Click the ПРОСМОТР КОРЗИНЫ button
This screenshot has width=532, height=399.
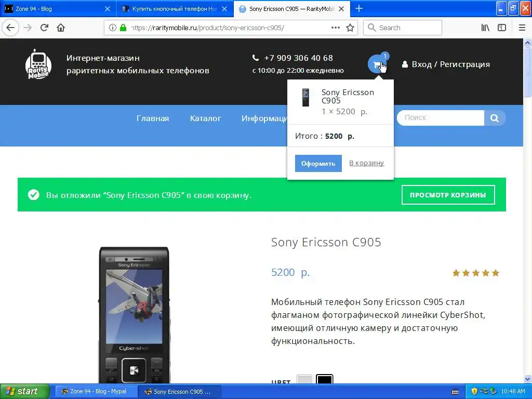tap(448, 195)
